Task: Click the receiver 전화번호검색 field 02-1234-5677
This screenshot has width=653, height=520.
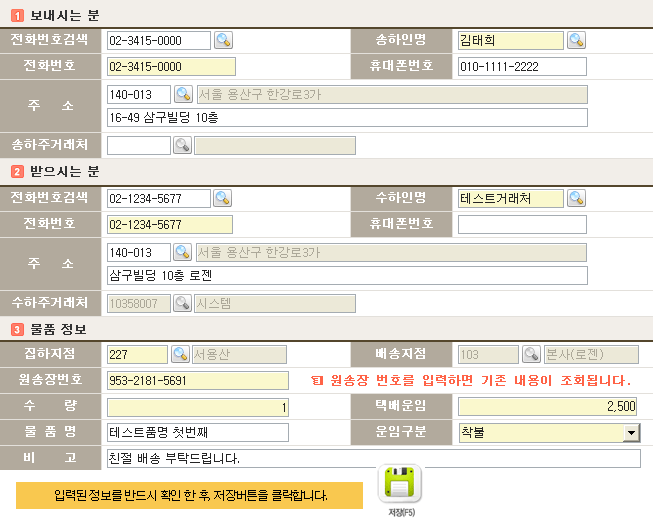Action: [x=159, y=198]
